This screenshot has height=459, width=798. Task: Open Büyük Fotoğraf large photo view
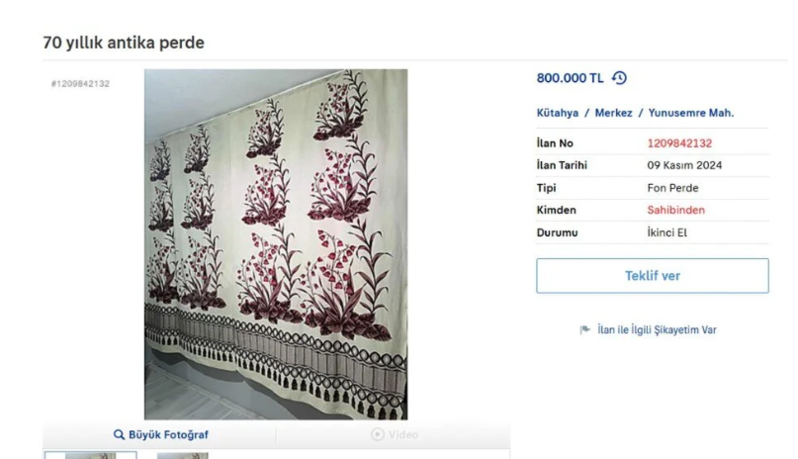point(161,435)
